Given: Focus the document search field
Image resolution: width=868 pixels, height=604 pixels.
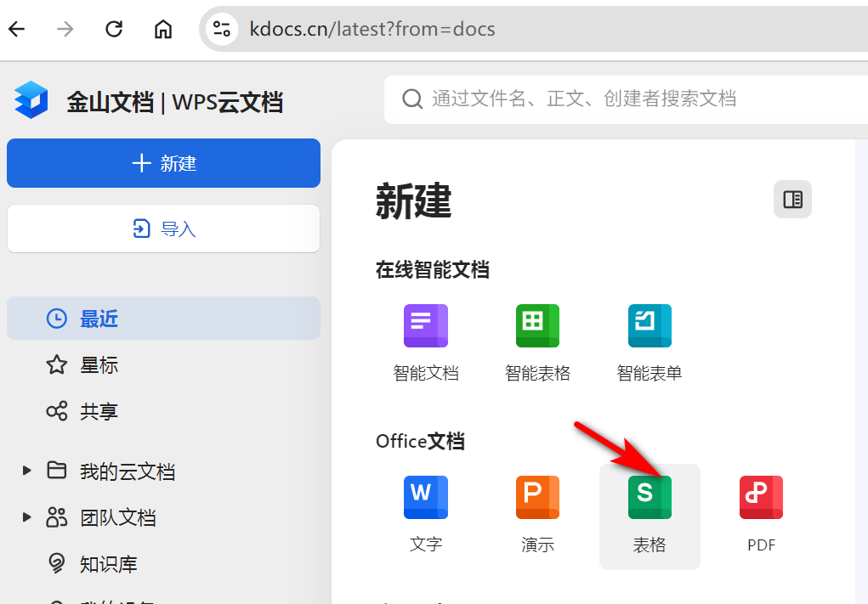Looking at the screenshot, I should tap(626, 99).
